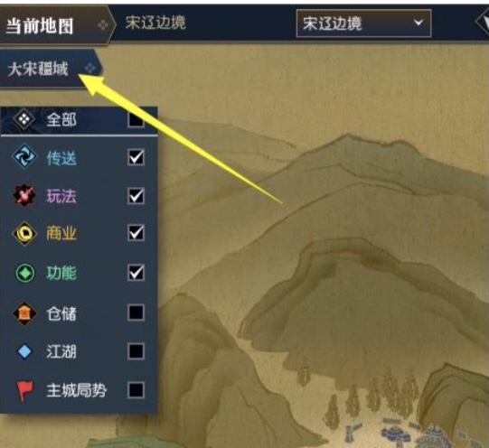The image size is (489, 448).
Task: Click the 玩法 gameplay red icon
Action: (24, 195)
